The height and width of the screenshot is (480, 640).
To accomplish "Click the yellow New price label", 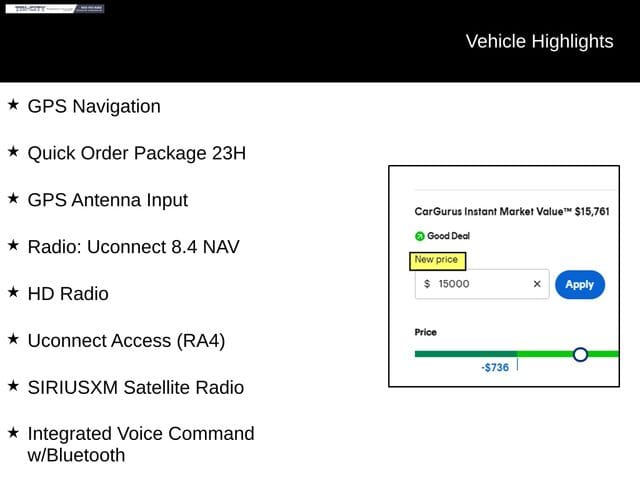I will tap(436, 260).
